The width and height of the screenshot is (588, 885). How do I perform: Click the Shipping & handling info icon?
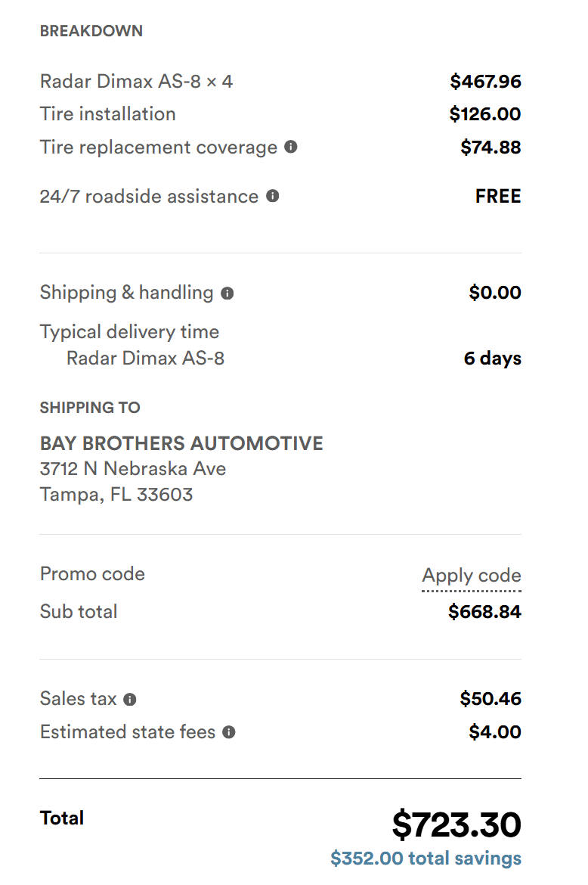point(227,293)
